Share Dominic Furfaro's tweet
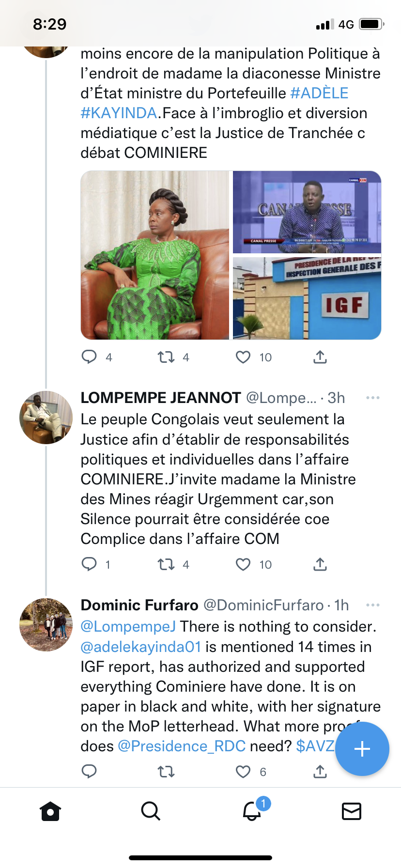The image size is (401, 868). coord(320,772)
